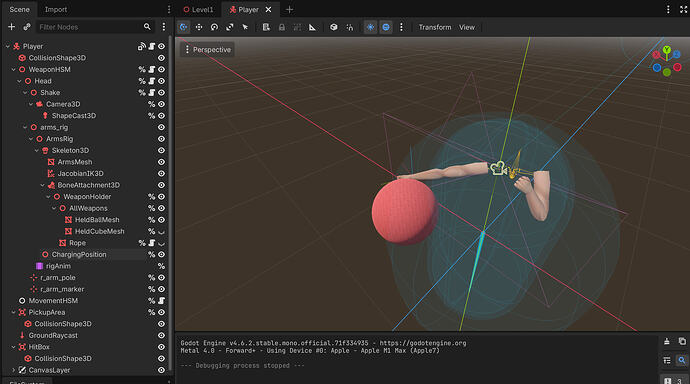This screenshot has height=384, width=690.
Task: Choose the arrow Select mode tool
Action: point(245,27)
